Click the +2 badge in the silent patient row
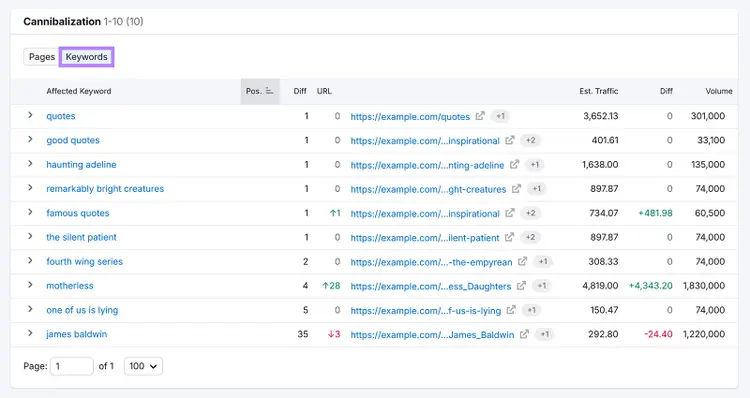Screen dimensions: 750x398 point(530,237)
